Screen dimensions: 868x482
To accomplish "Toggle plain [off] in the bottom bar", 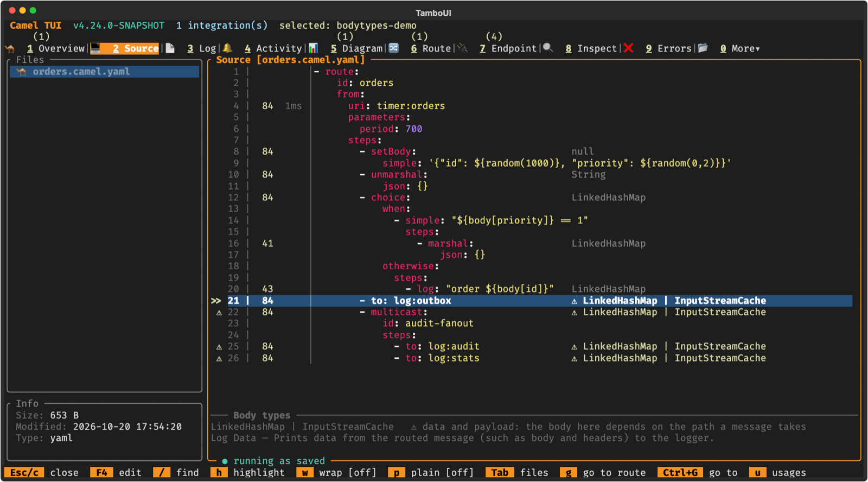I will [x=431, y=473].
